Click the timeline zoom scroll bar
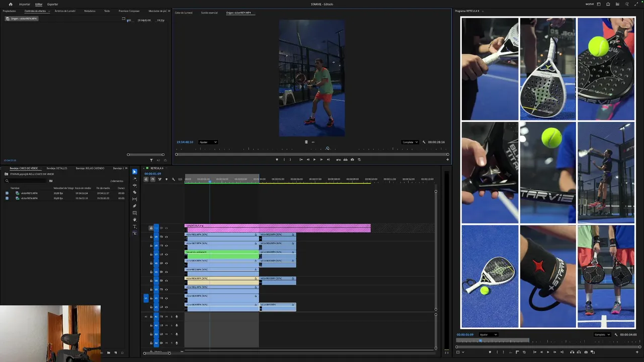Screen dimensions: 644x362 157,352
